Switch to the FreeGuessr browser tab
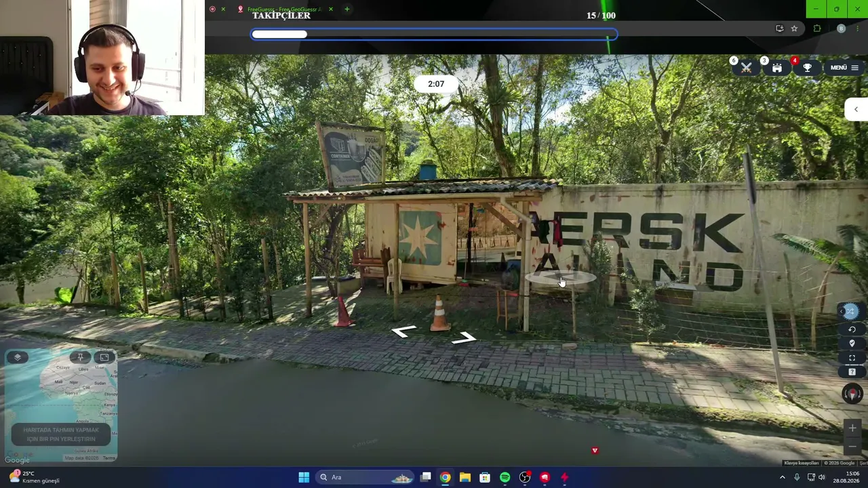 click(285, 9)
